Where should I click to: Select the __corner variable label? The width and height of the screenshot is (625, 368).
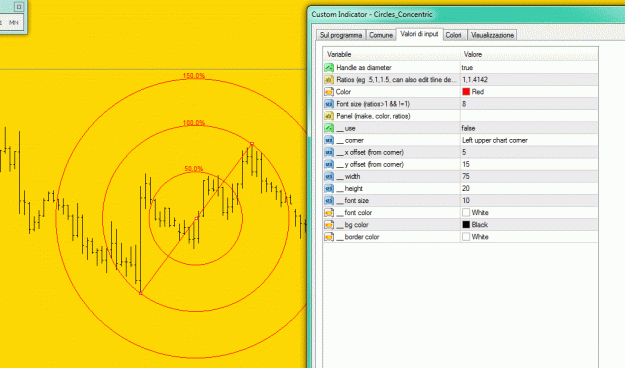350,140
